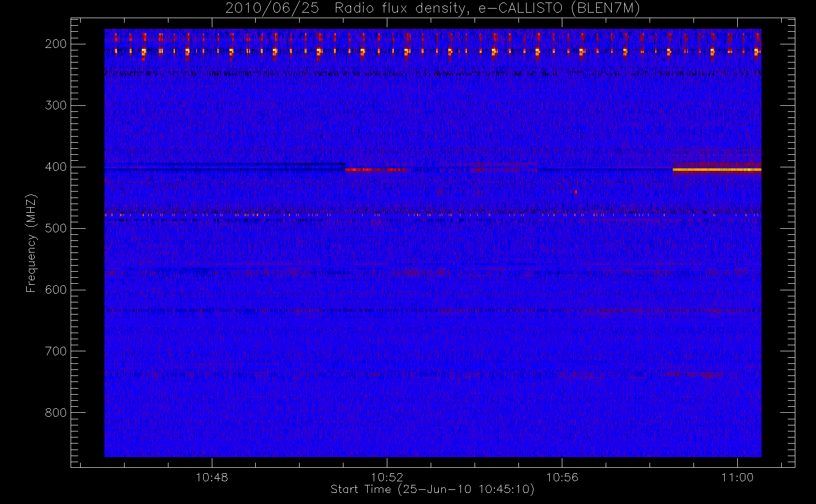Click the 'Start Time (25-Jun-10 10:45:10)' axis label

pos(432,489)
